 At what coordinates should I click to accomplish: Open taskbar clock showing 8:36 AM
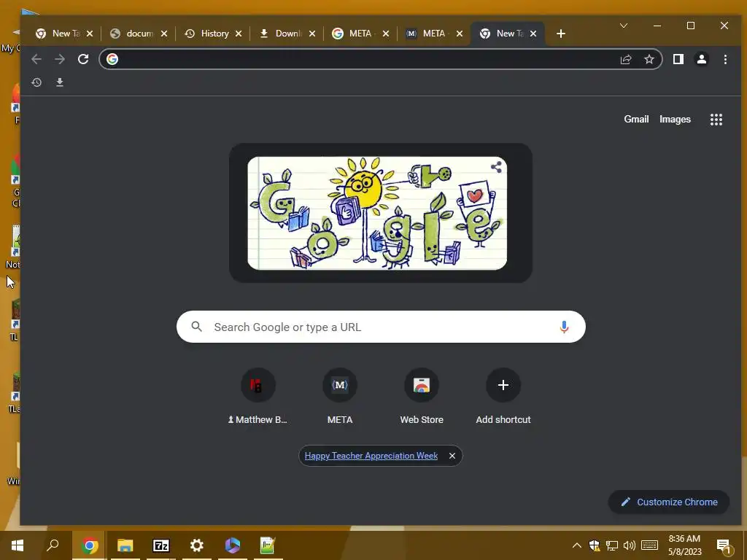(684, 545)
